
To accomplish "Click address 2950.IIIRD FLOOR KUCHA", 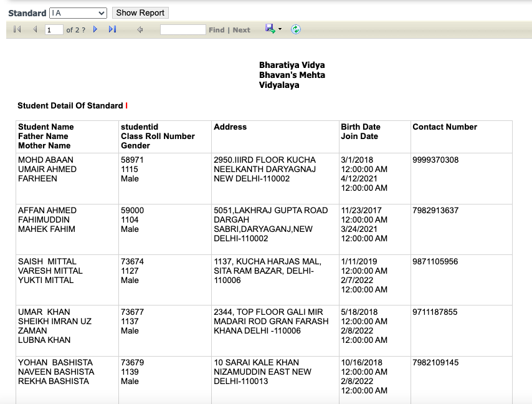I will (265, 160).
